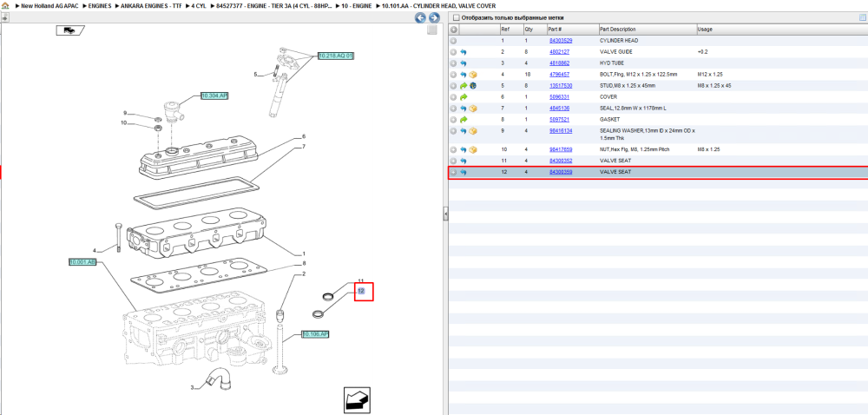Viewport: 868px width, 415px height.
Task: Select callout number 6 on the diagram
Action: [304, 136]
